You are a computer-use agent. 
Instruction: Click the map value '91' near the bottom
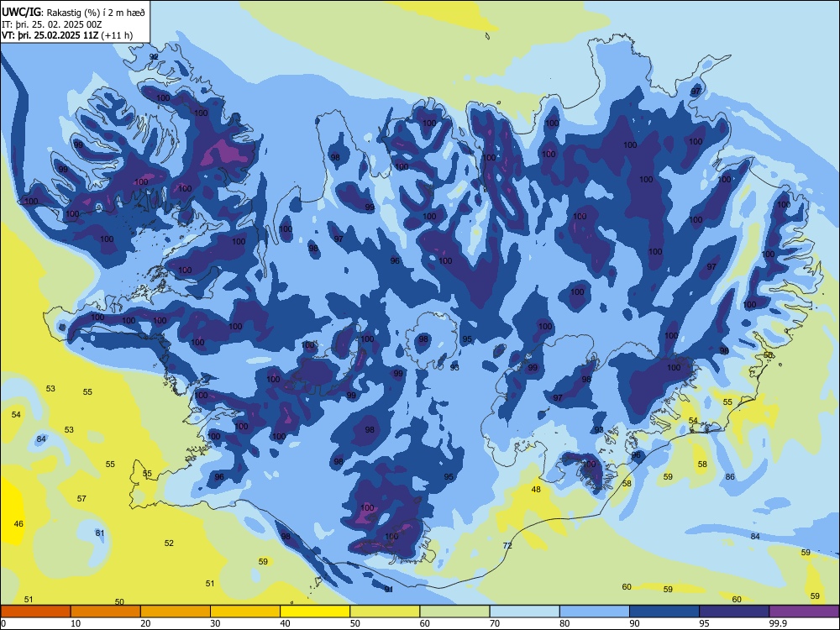389,590
